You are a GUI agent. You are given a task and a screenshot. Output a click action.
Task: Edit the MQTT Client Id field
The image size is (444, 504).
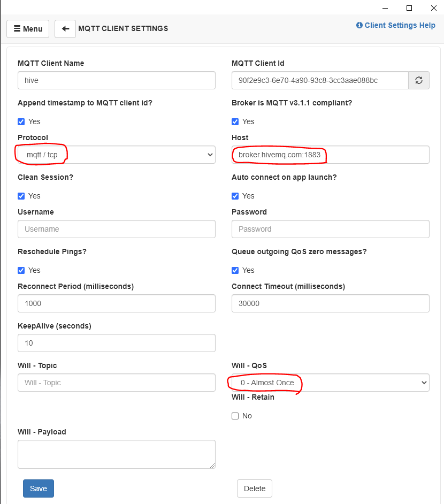coord(320,80)
